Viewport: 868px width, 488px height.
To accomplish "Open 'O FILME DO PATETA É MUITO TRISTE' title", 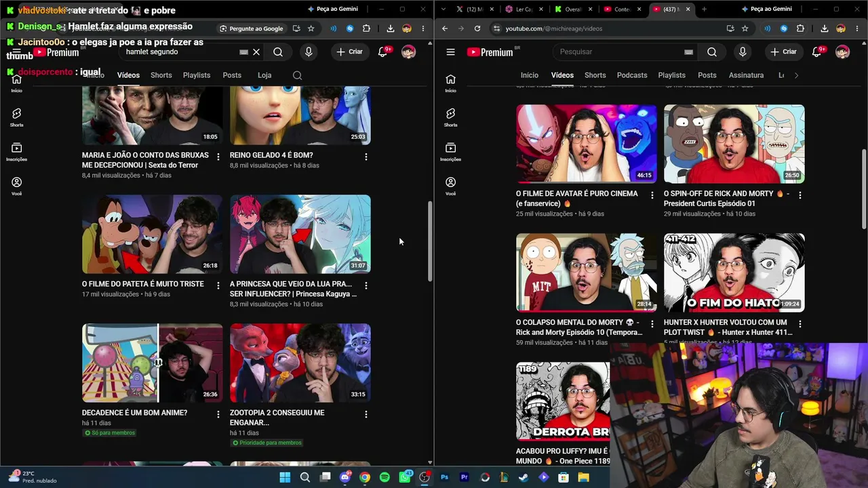I will (x=143, y=284).
